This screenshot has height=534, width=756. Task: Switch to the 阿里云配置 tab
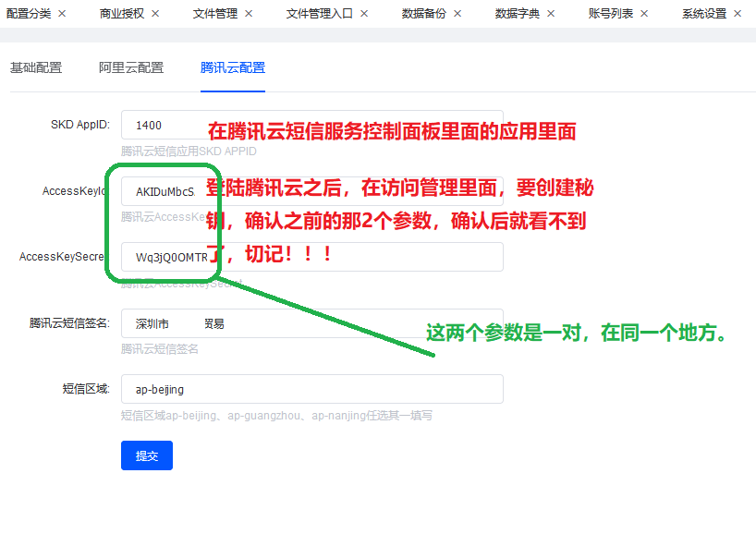[x=131, y=68]
